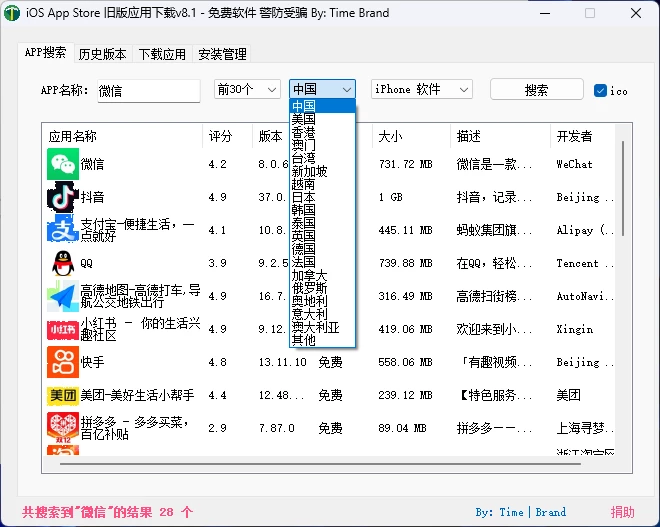Select 法国 in the region list
This screenshot has width=660, height=527.
pyautogui.click(x=322, y=262)
